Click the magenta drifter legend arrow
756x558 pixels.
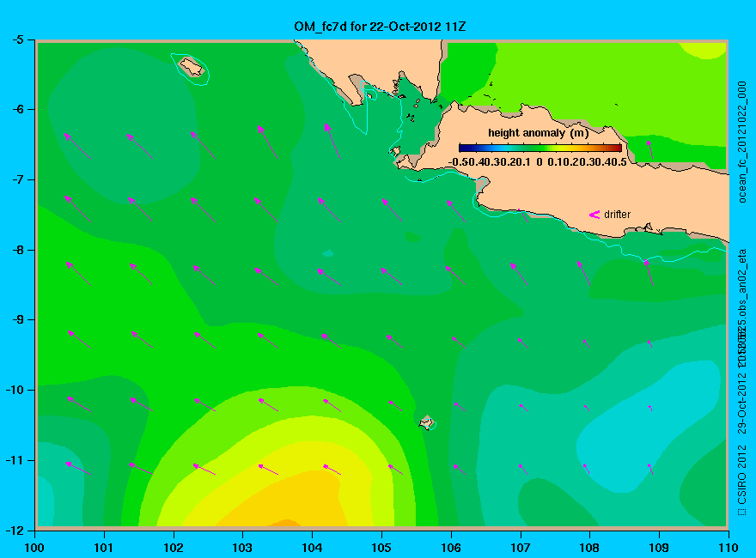594,215
